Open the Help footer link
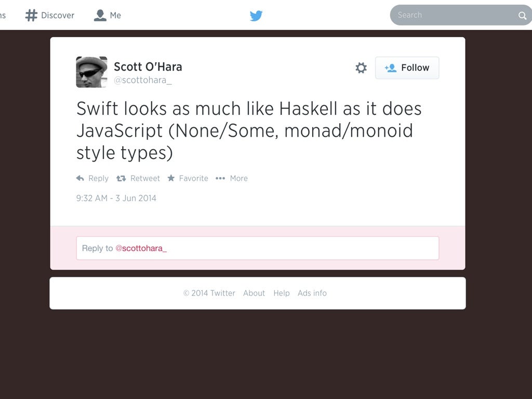532x399 pixels. (282, 293)
